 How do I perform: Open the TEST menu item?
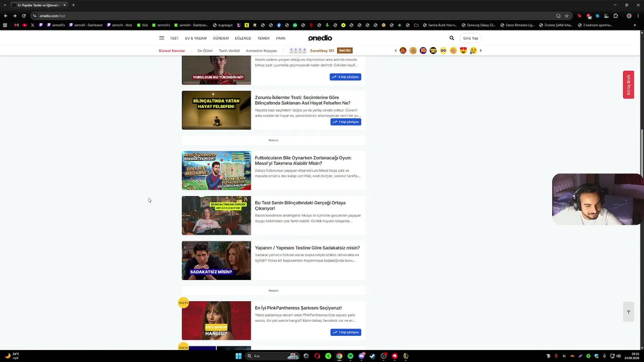(x=174, y=38)
